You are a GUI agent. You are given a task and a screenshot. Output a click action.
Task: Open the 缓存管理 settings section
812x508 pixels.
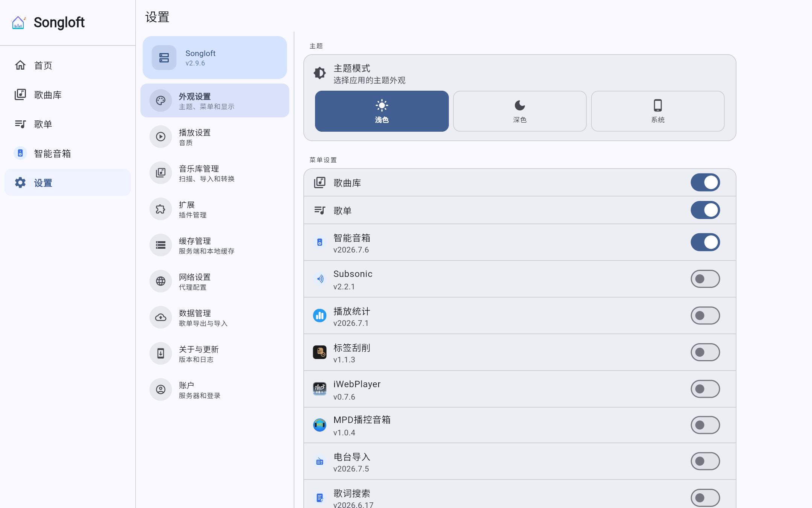[x=215, y=245]
